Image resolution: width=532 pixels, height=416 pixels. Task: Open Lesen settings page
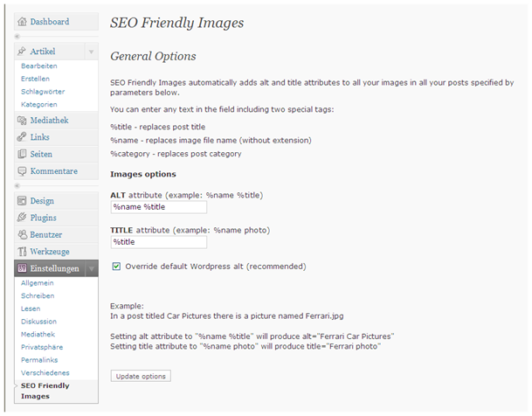[x=31, y=309]
